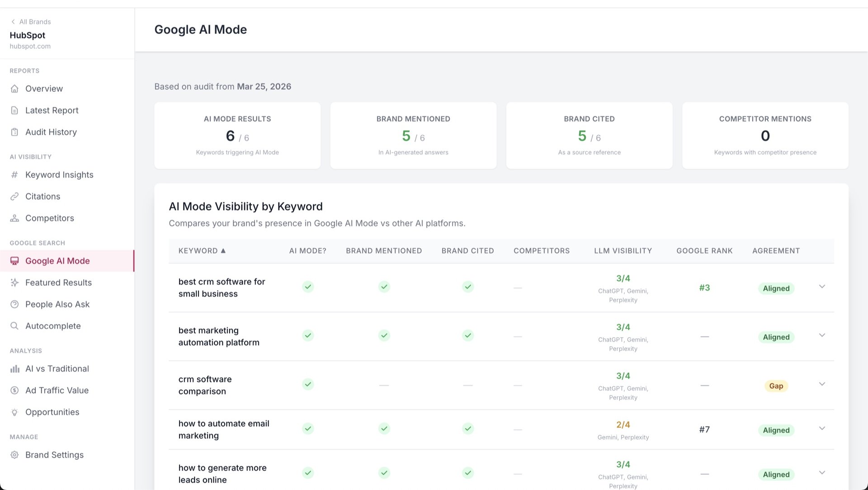868x490 pixels.
Task: Expand the how to generate more leads online row
Action: tap(822, 473)
